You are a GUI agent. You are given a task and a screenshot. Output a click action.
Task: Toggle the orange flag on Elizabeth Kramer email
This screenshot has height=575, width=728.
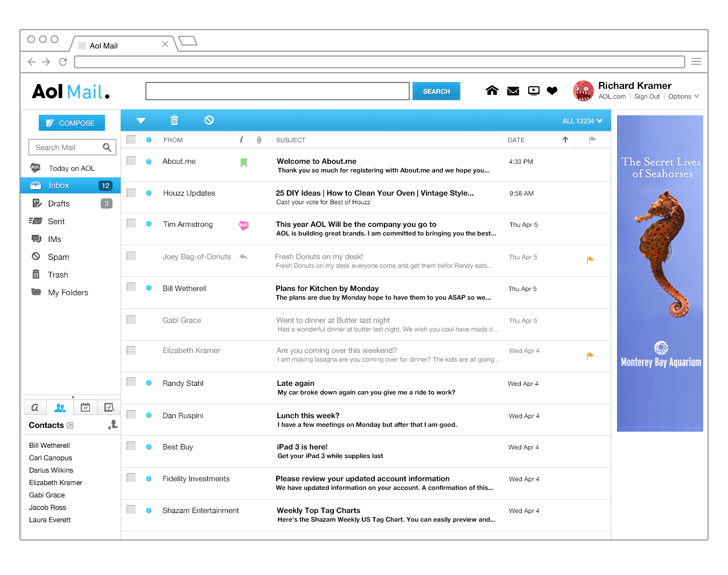tap(590, 356)
